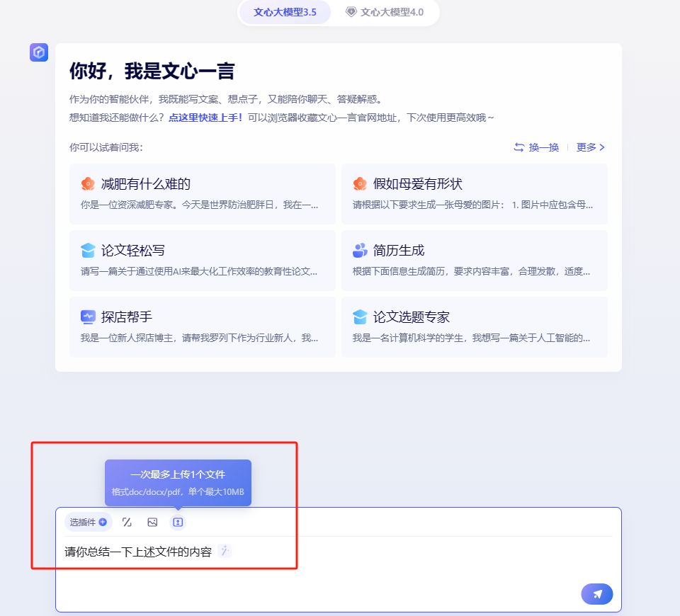680x616 pixels.
Task: Click the send paper-plane button
Action: tap(596, 594)
